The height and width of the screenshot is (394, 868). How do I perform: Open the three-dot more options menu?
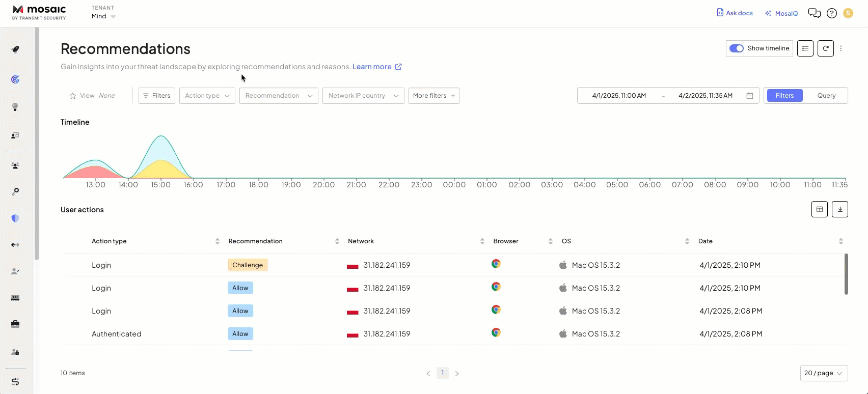[840, 48]
